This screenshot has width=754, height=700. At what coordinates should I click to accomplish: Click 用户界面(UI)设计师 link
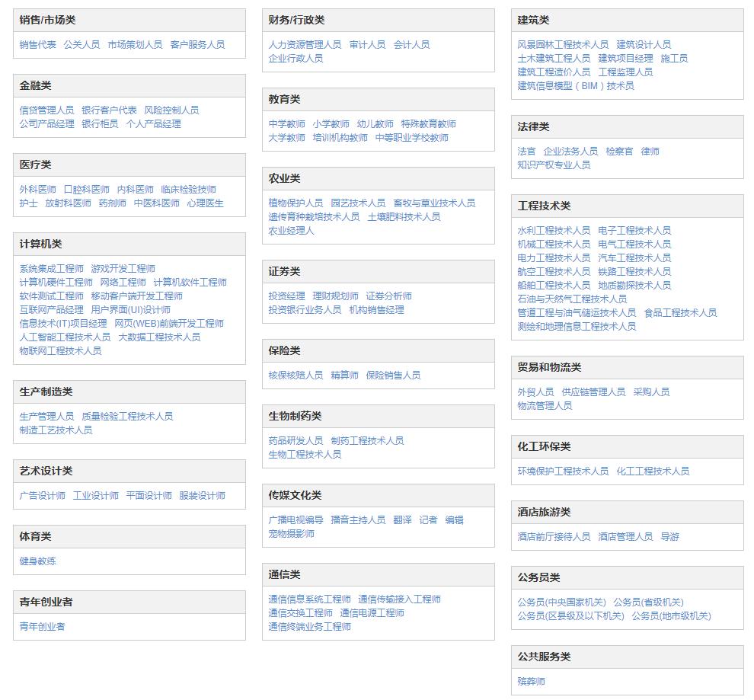click(x=131, y=310)
